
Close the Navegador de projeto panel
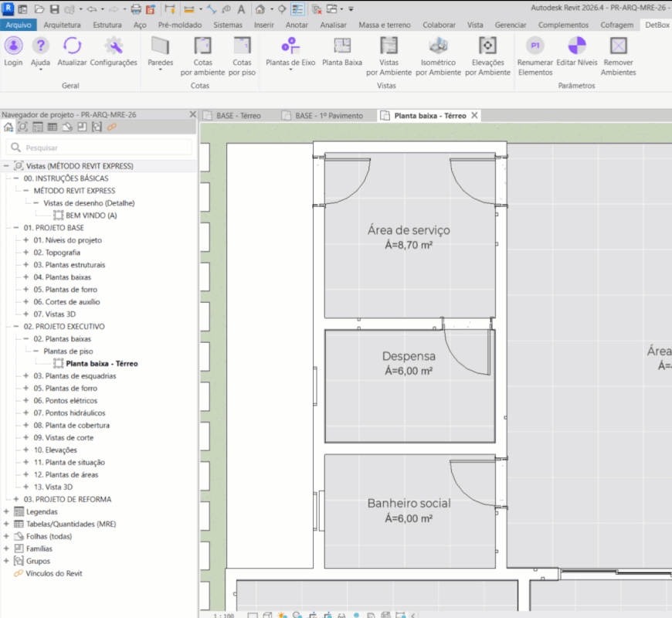pos(193,114)
